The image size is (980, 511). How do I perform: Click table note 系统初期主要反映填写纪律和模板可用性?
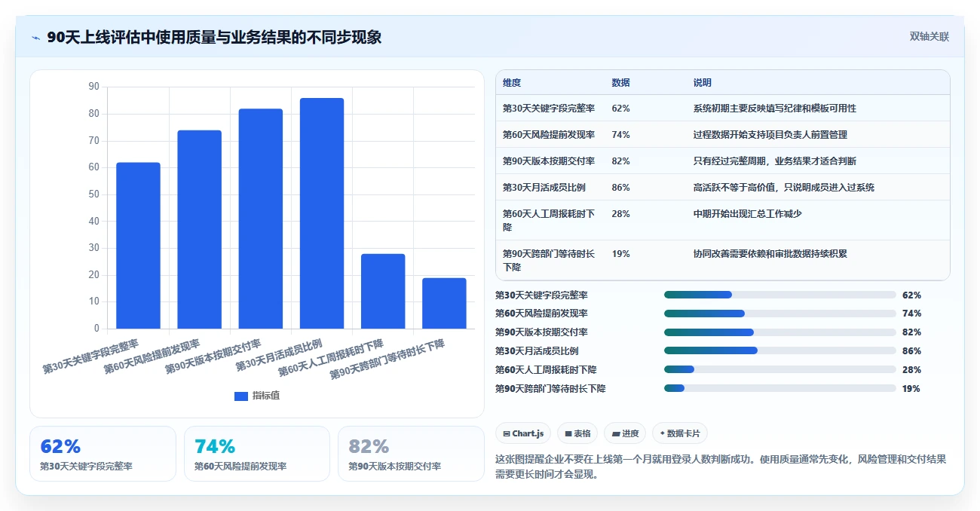774,109
